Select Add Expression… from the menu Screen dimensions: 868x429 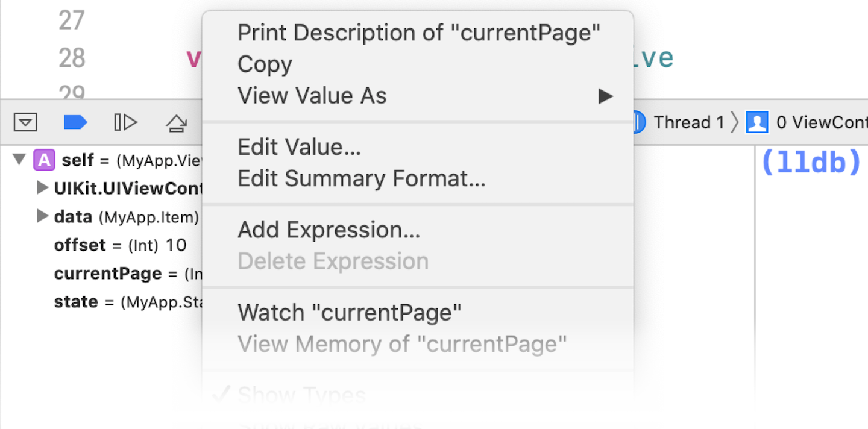coord(329,230)
